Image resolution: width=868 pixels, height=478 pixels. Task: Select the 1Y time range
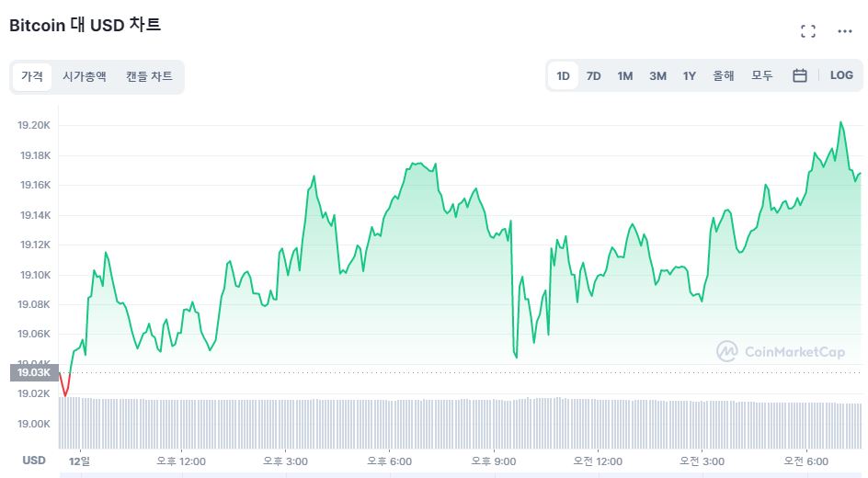coord(690,75)
